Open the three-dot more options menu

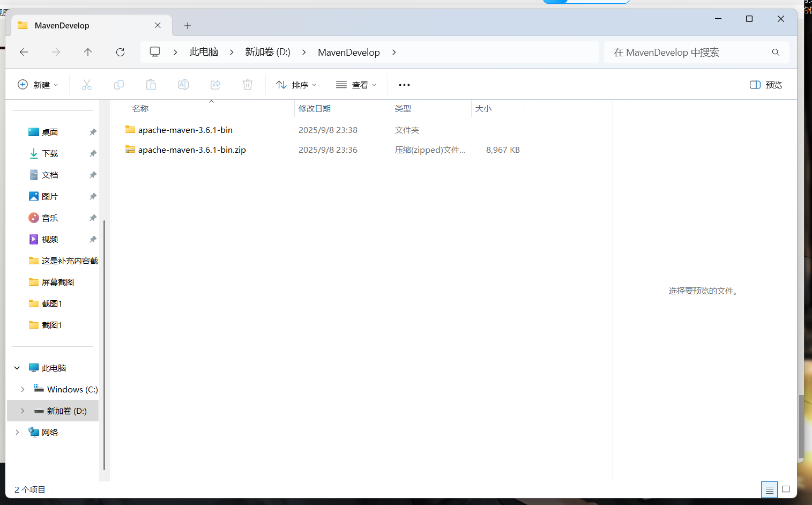[x=404, y=85]
